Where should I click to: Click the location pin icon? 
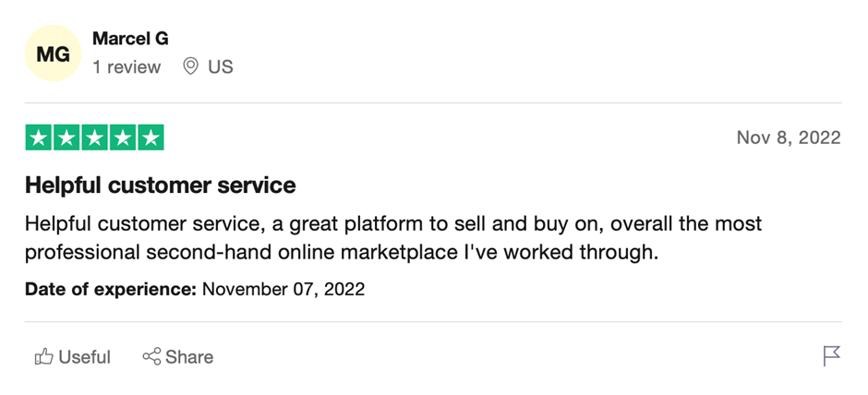(190, 67)
